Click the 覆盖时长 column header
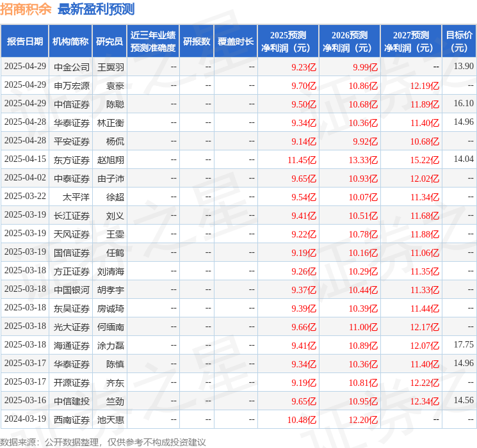The width and height of the screenshot is (477, 448). [236, 42]
